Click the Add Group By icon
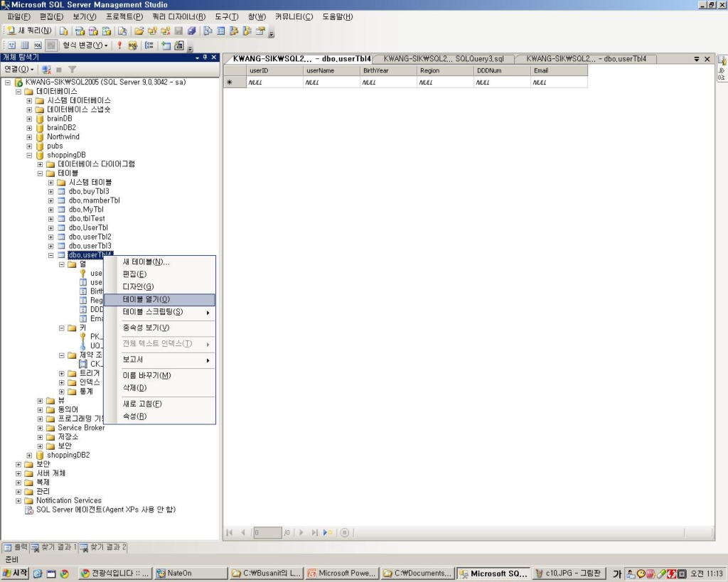The height and width of the screenshot is (582, 728). 149,45
